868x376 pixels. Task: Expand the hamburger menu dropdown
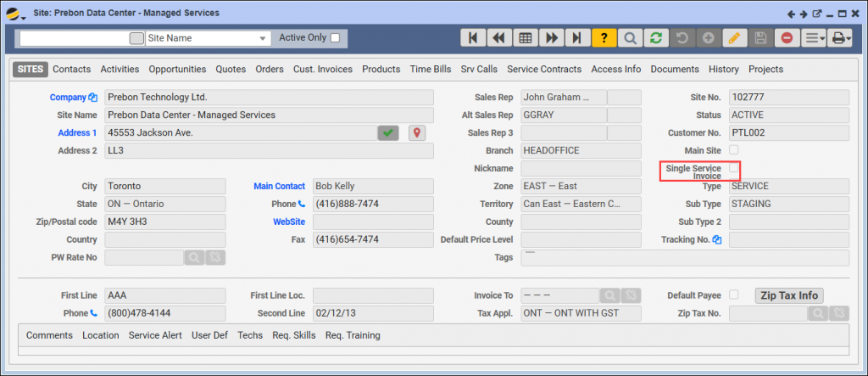coord(814,38)
